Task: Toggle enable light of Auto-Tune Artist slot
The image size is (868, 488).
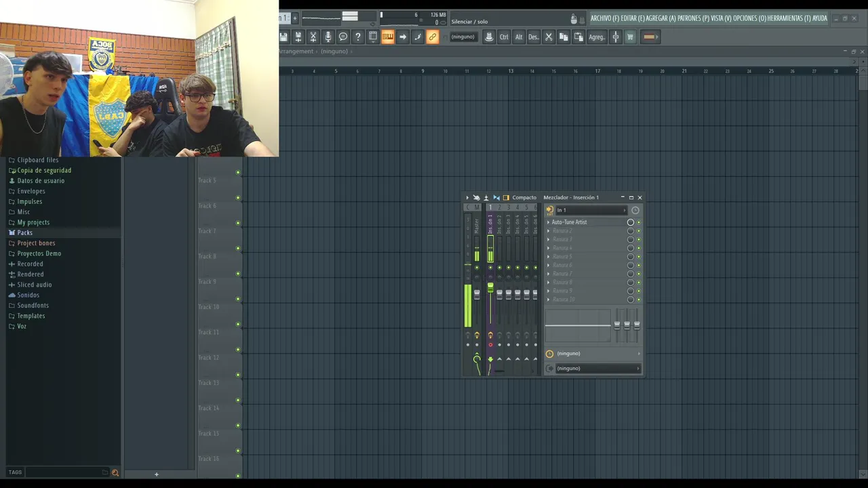Action: [x=639, y=222]
